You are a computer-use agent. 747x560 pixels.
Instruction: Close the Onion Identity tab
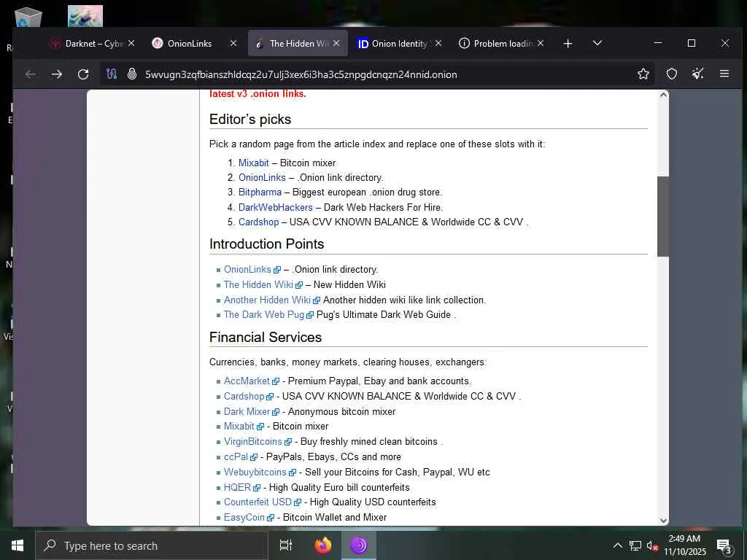[x=438, y=43]
